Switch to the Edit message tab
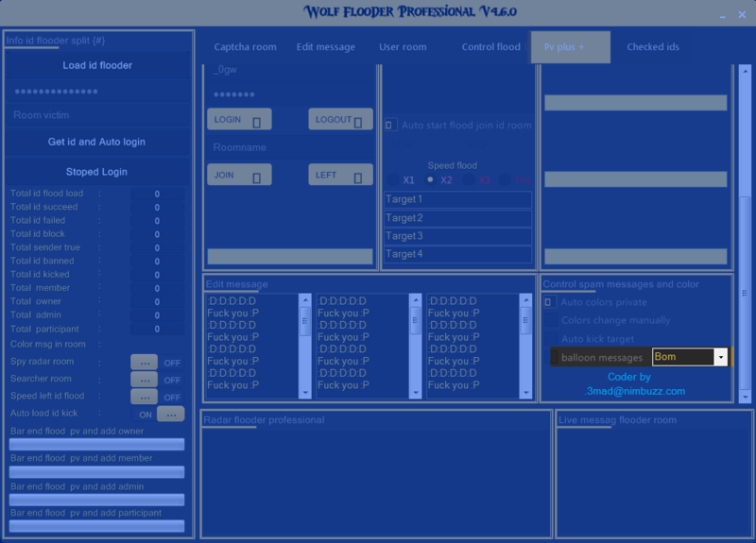Viewport: 756px width, 543px height. click(x=325, y=47)
